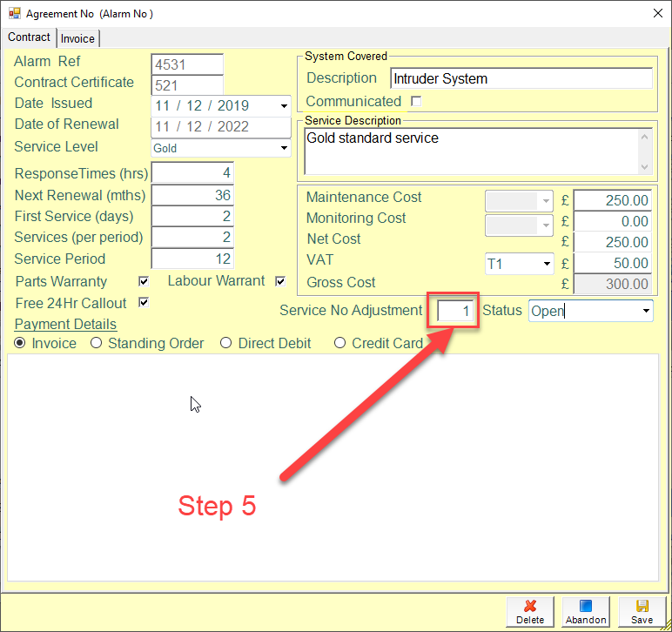Open the Invoice tab

pyautogui.click(x=77, y=38)
